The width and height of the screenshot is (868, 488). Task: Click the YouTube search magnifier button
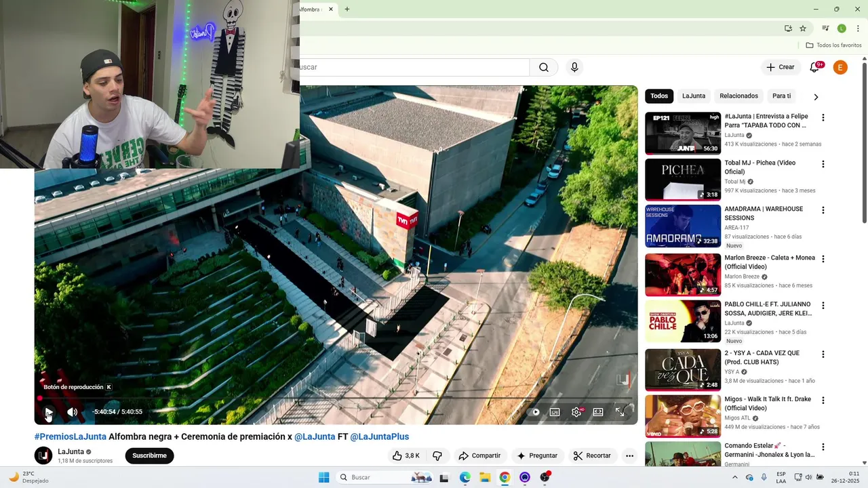click(x=544, y=67)
